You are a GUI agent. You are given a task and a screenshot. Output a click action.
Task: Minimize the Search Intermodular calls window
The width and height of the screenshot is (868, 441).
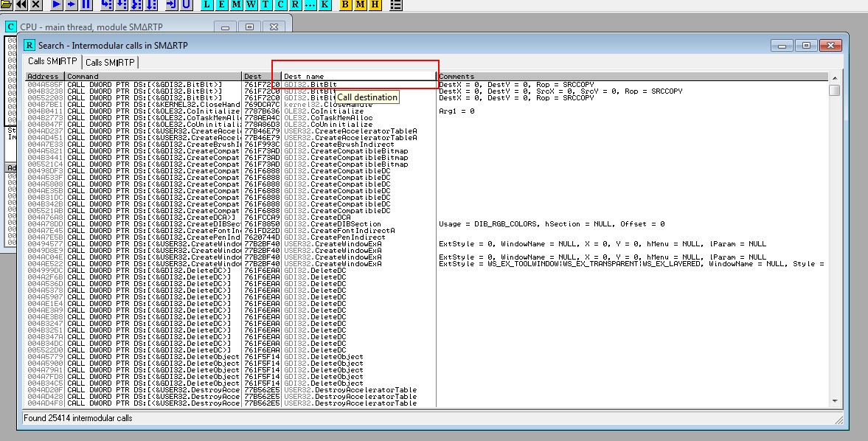[782, 46]
